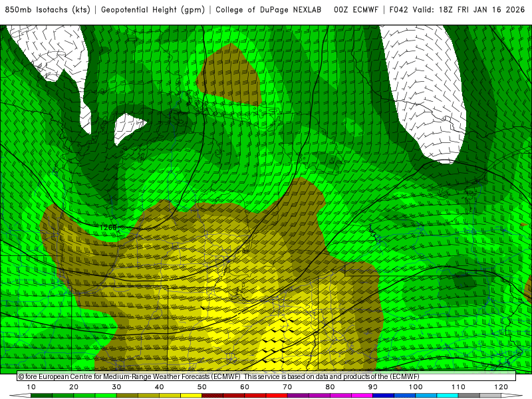532x399 pixels.
Task: Click the 'F042' forecast hour text
Action: click(398, 10)
